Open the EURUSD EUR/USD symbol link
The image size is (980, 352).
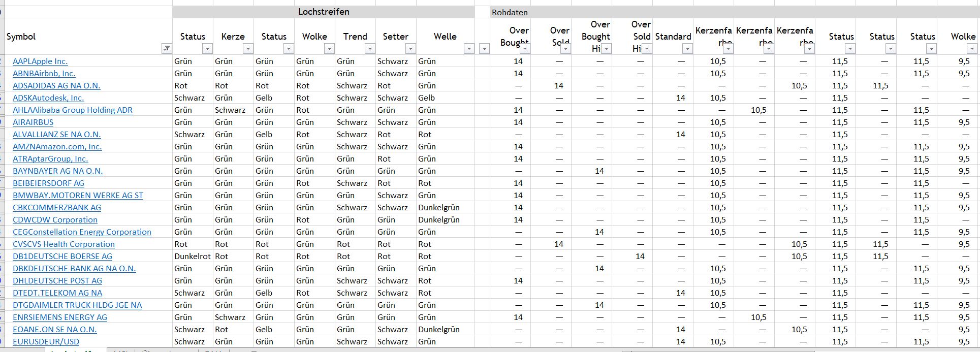[x=46, y=341]
